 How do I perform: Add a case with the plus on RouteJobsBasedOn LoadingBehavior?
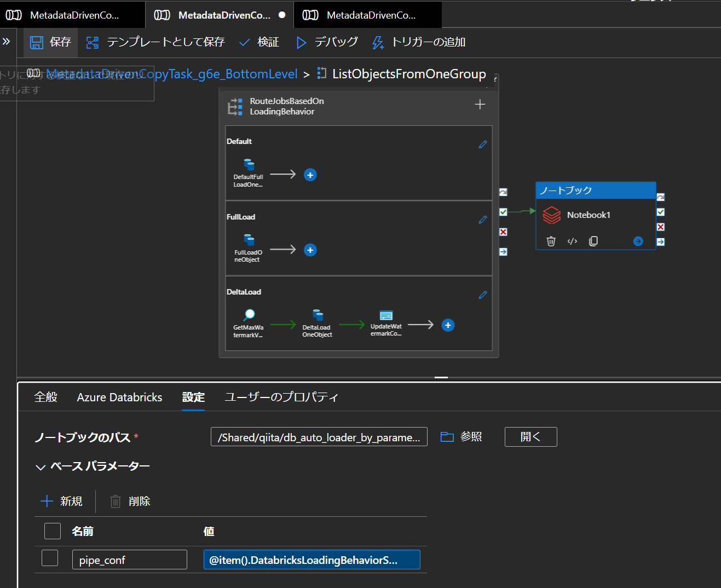[x=480, y=104]
